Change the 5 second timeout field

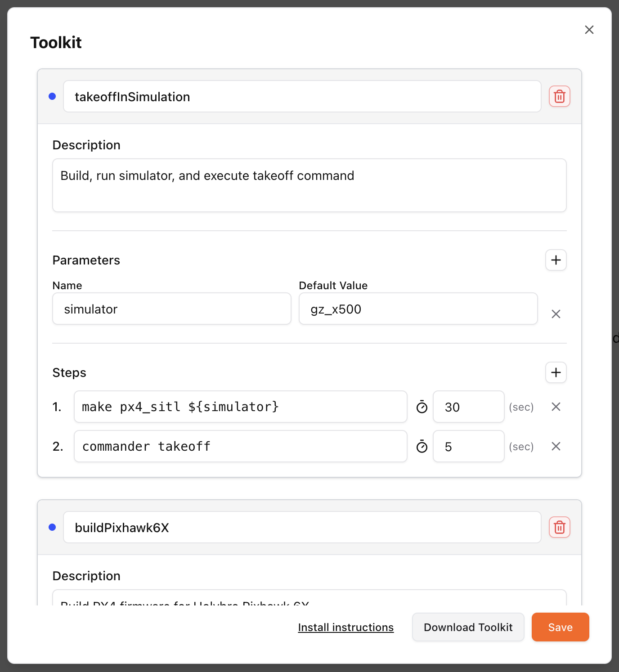point(469,446)
